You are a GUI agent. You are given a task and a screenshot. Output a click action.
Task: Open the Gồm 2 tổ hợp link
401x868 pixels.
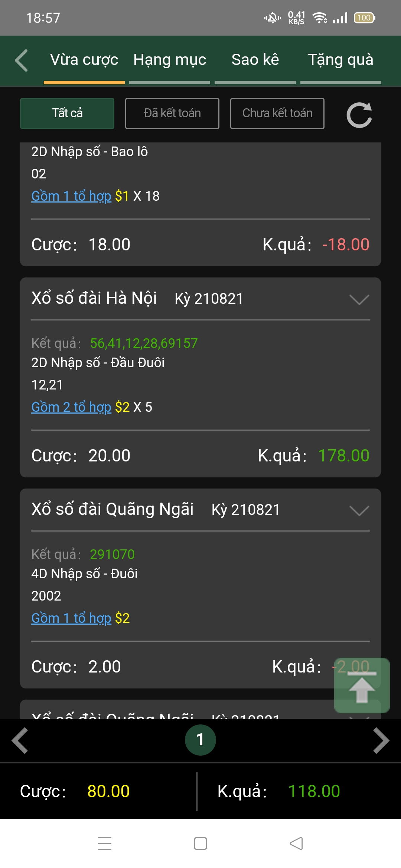[71, 407]
